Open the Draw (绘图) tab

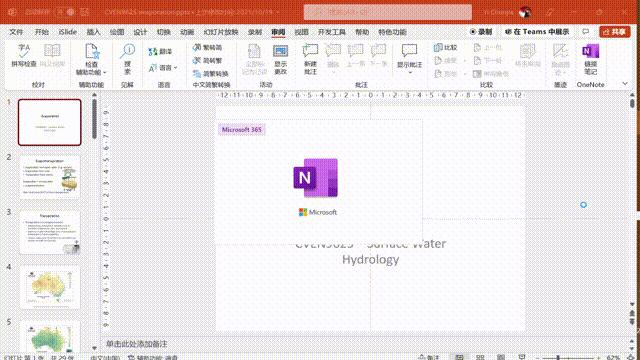pyautogui.click(x=117, y=32)
